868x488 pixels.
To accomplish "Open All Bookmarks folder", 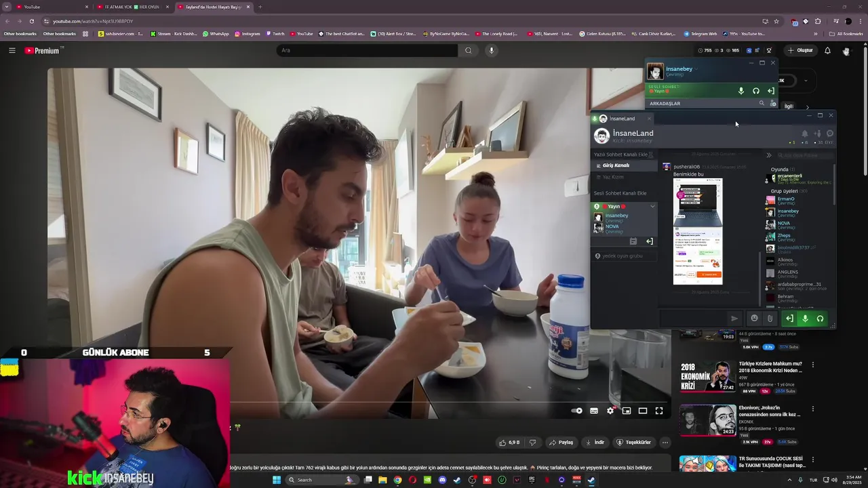I will coord(846,33).
